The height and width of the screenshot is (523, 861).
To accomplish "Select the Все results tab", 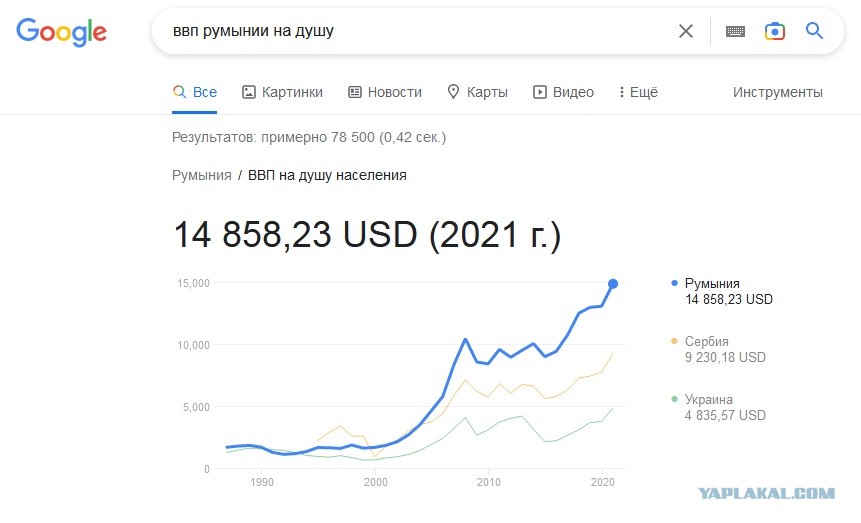I will [194, 92].
